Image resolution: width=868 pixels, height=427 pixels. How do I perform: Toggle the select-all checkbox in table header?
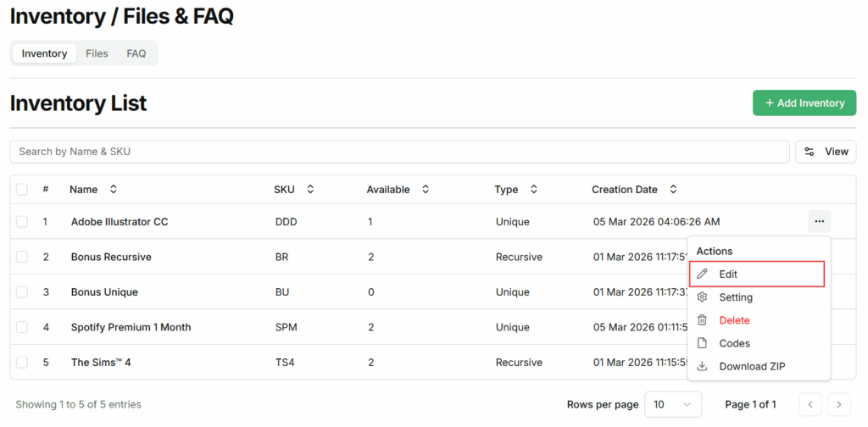point(22,190)
